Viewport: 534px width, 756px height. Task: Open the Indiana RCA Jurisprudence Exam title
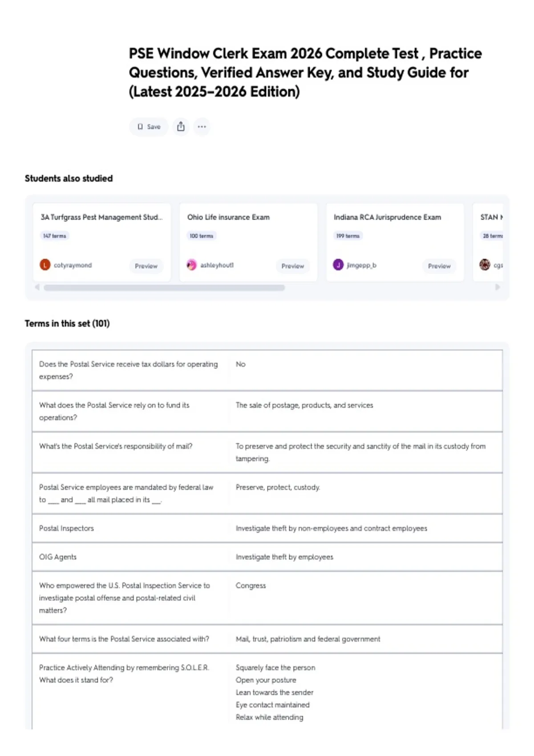[387, 217]
